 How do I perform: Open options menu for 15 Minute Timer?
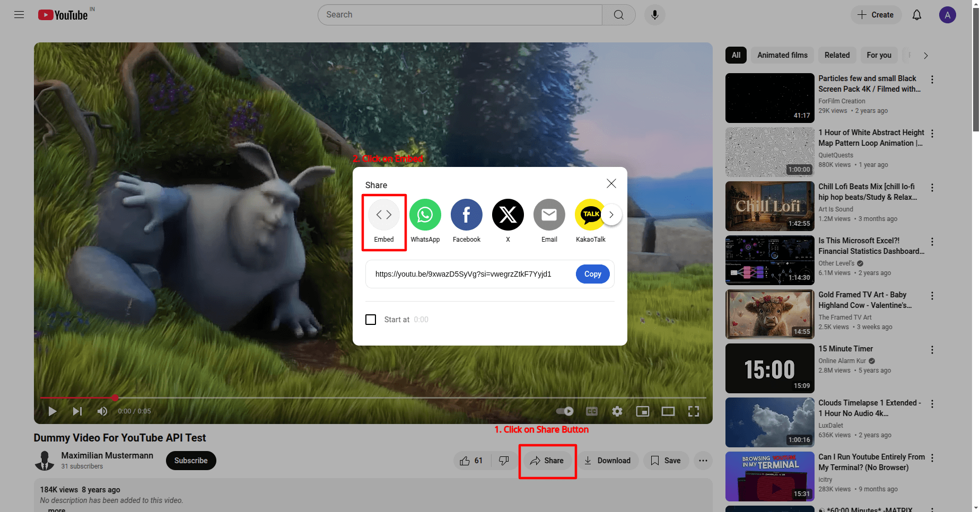pyautogui.click(x=932, y=350)
